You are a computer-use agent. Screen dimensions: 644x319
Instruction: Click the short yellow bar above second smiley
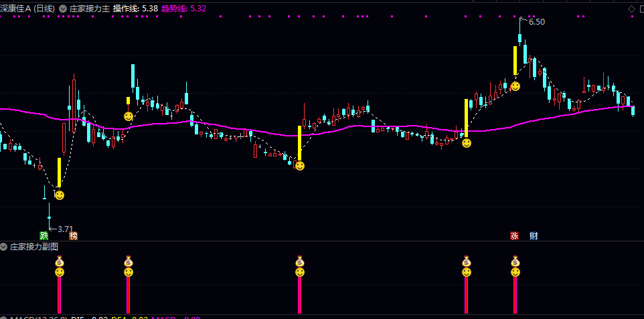coord(128,100)
